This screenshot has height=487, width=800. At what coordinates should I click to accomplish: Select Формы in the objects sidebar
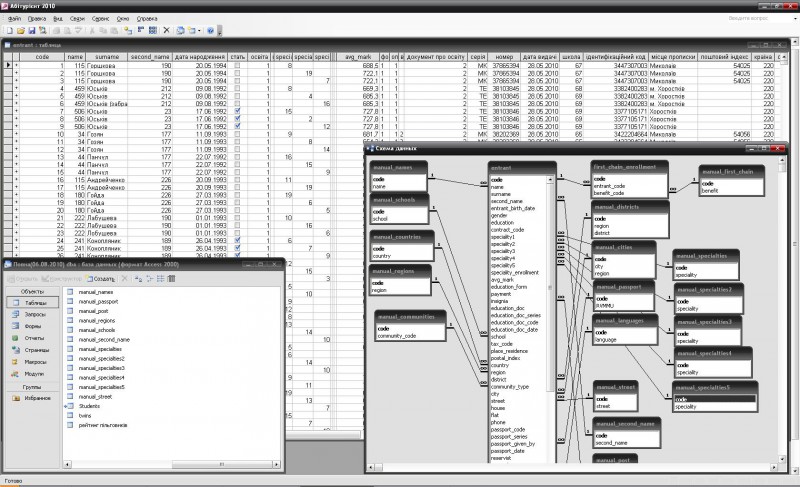[32, 326]
